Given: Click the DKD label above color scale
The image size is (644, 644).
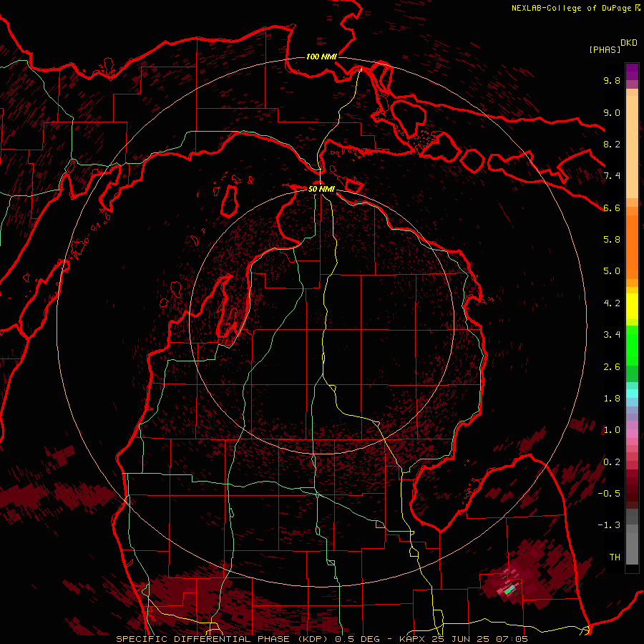Looking at the screenshot, I should point(628,43).
